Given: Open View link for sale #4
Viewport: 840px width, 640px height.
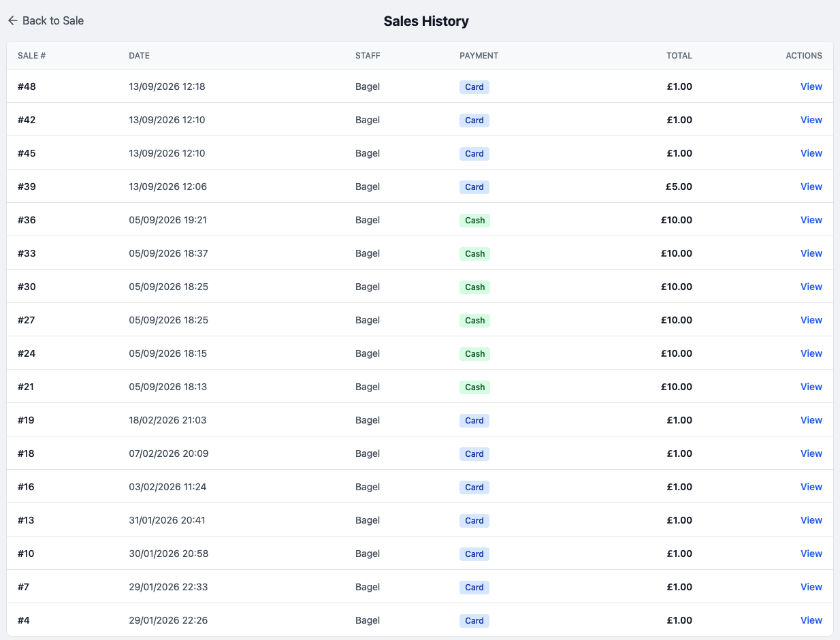Looking at the screenshot, I should pyautogui.click(x=811, y=620).
